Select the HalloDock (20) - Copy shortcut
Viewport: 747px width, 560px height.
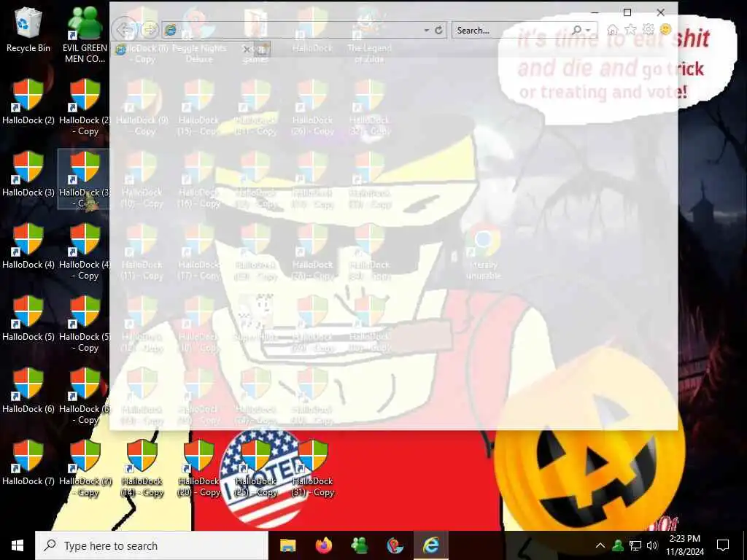tap(199, 469)
